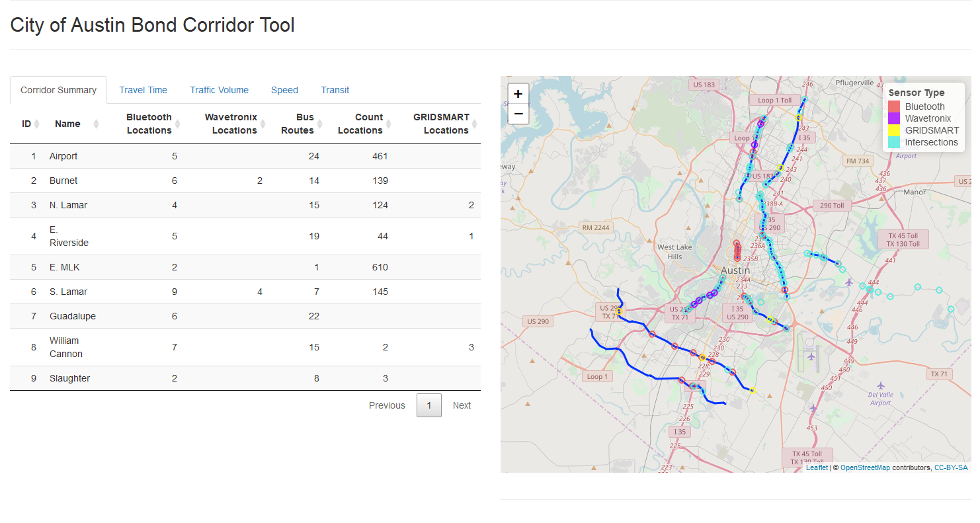Select page 1 in pagination
The width and height of the screenshot is (980, 523).
pos(429,405)
